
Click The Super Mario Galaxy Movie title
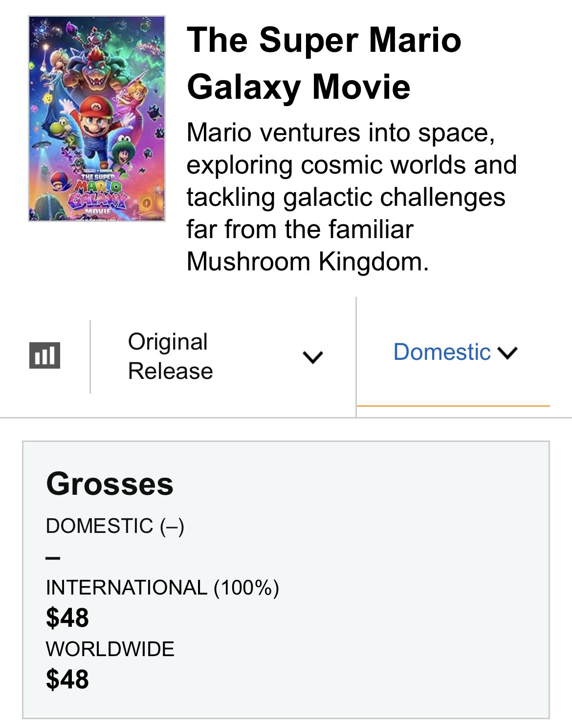(x=324, y=63)
